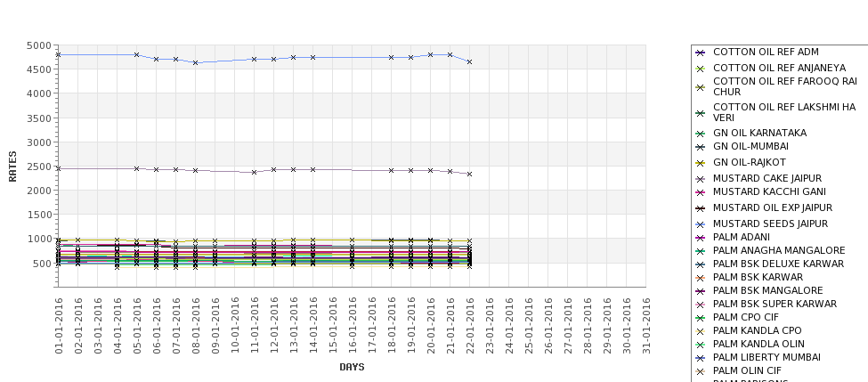Click the PALM BSK KARWAR legend marker

tap(701, 278)
